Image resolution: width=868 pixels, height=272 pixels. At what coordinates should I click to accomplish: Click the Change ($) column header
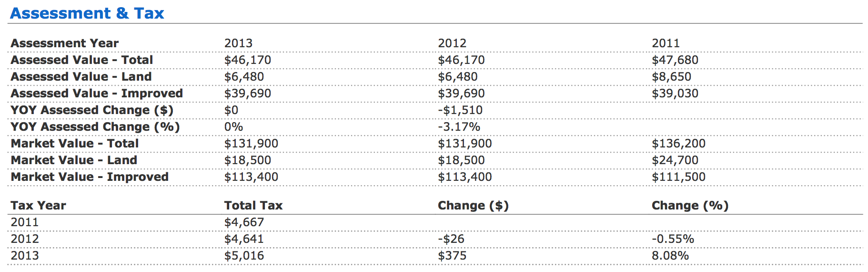[x=474, y=205]
